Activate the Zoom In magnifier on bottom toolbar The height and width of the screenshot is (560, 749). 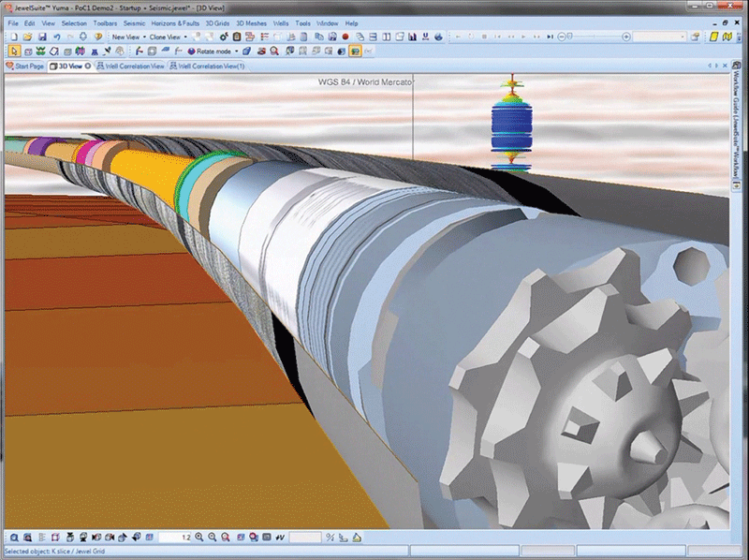[200, 538]
